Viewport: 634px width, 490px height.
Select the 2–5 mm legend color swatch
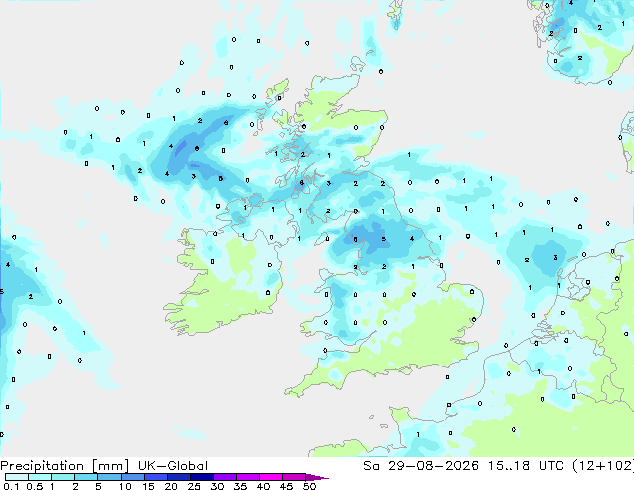[x=86, y=477]
